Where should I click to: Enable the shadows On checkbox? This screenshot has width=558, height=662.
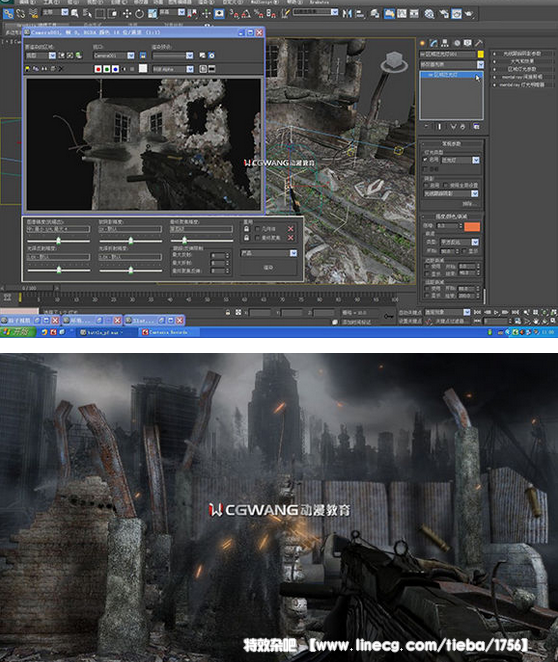coord(425,185)
